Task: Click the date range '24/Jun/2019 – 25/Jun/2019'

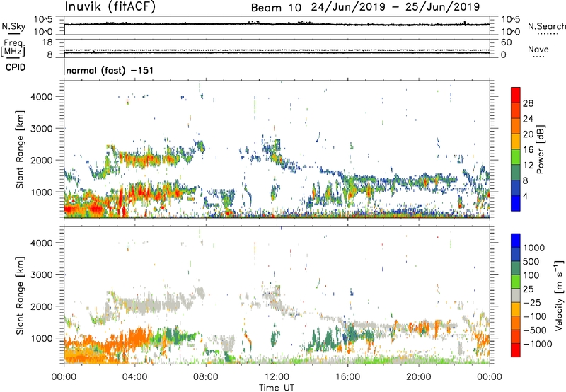Action: pyautogui.click(x=395, y=7)
